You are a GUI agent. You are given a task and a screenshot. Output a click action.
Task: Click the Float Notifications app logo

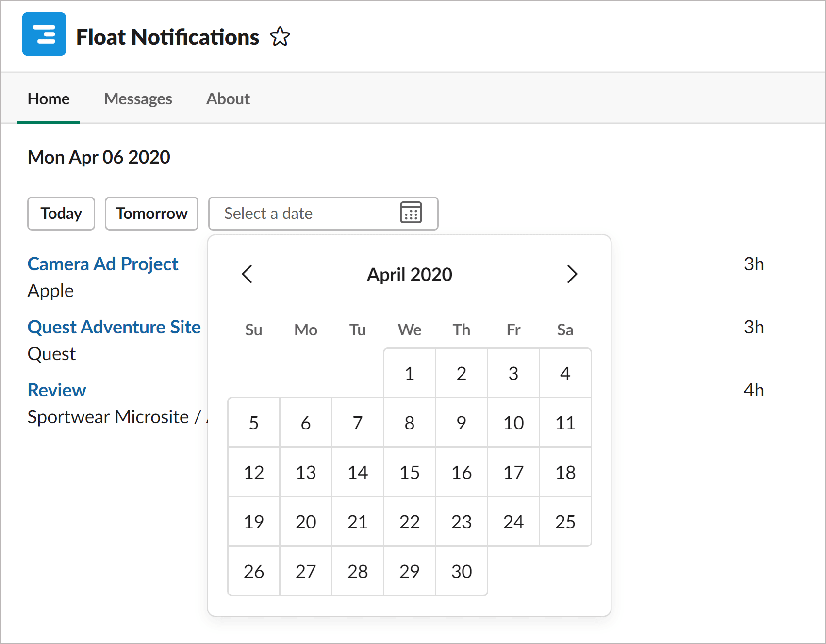tap(44, 34)
